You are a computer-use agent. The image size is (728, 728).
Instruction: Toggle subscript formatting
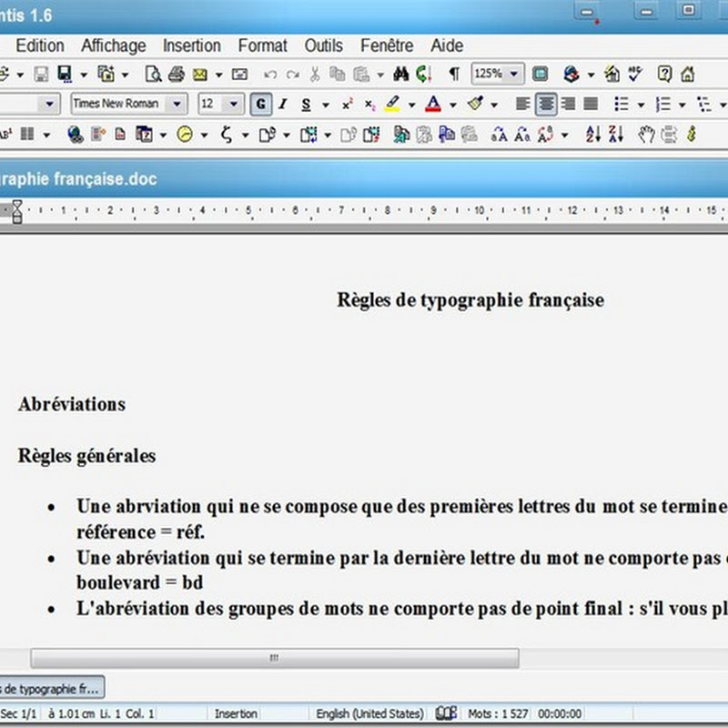click(x=370, y=104)
